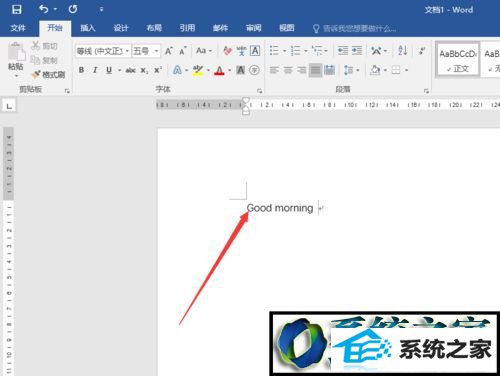The width and height of the screenshot is (500, 376).
Task: Activate the 格式刷 format painter
Action: tap(48, 75)
